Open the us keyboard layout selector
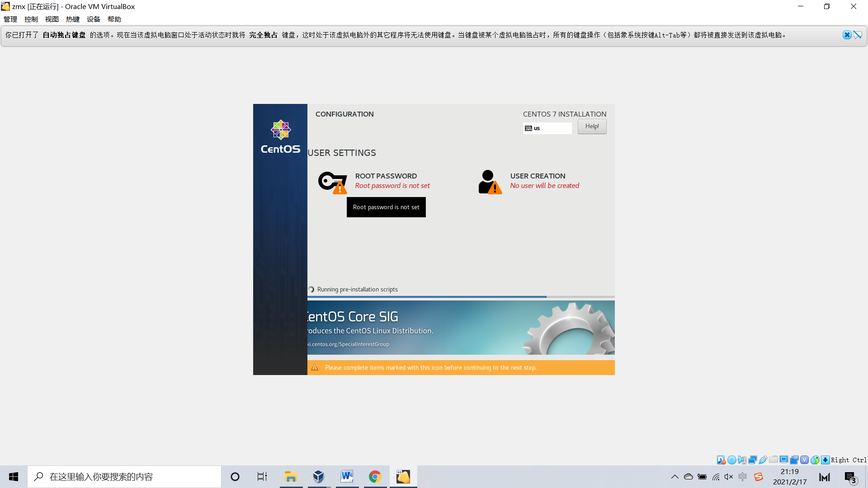The width and height of the screenshot is (868, 488). pos(547,128)
